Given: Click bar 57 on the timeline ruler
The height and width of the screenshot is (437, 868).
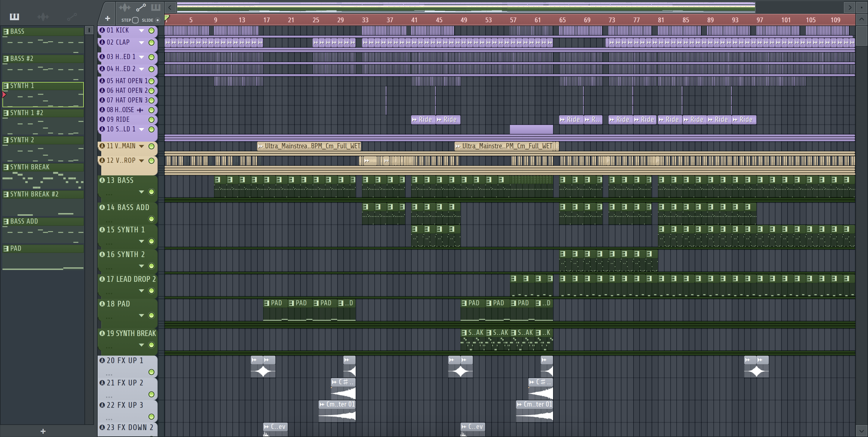Looking at the screenshot, I should click(513, 20).
